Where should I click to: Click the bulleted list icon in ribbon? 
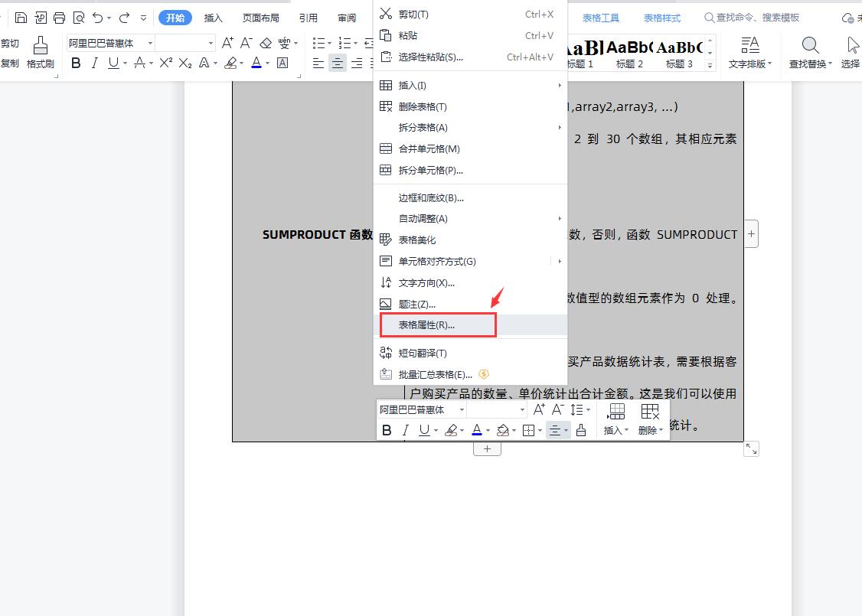tap(318, 43)
